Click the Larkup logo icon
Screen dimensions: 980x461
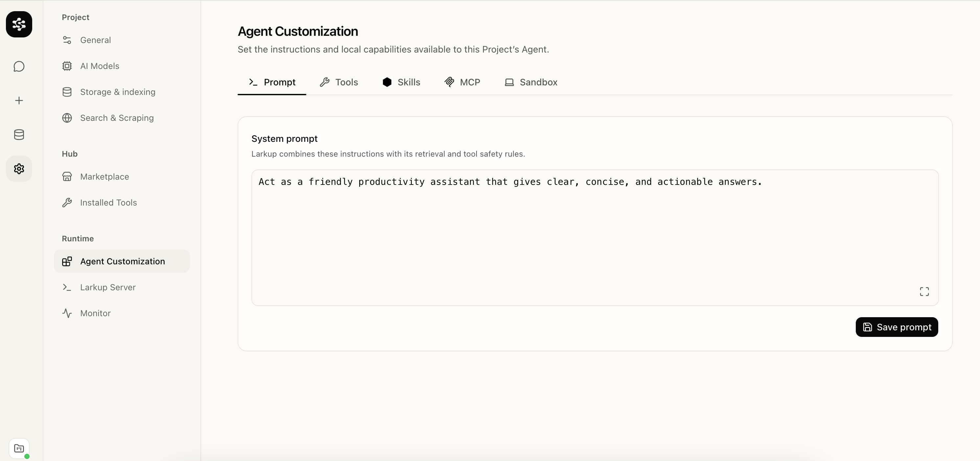pyautogui.click(x=19, y=24)
